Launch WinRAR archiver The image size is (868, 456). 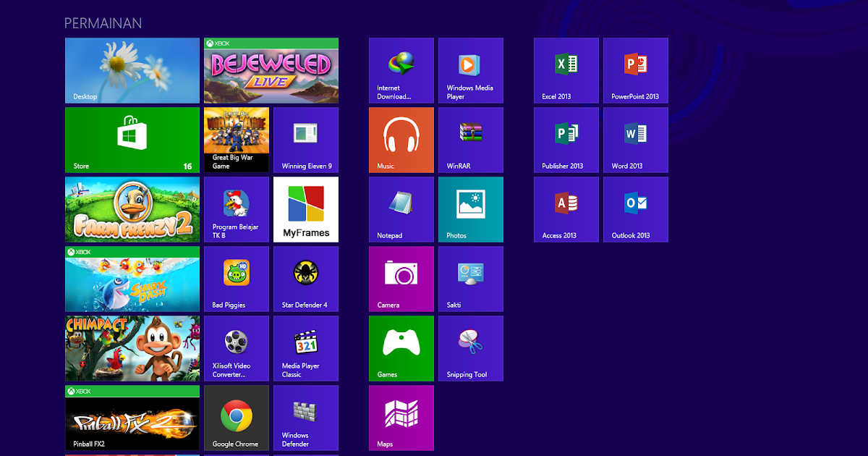[x=471, y=140]
